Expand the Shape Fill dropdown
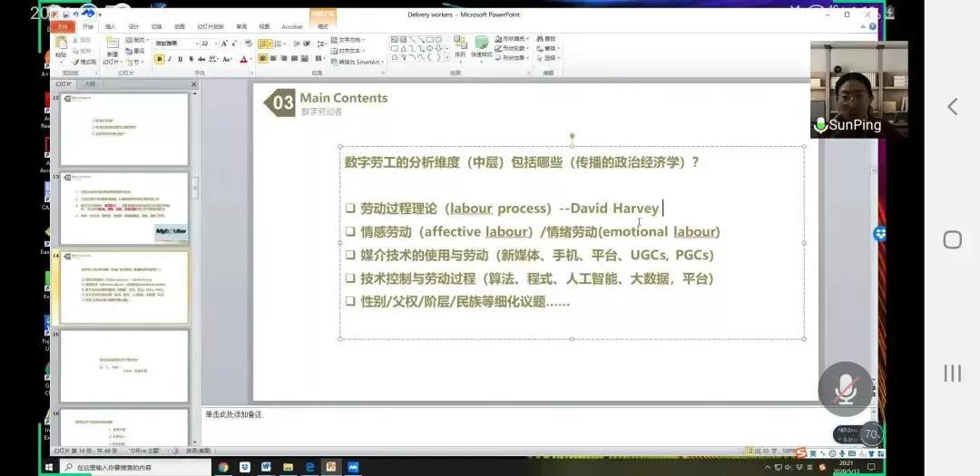Screen dimensions: 980x476 pyautogui.click(x=529, y=39)
